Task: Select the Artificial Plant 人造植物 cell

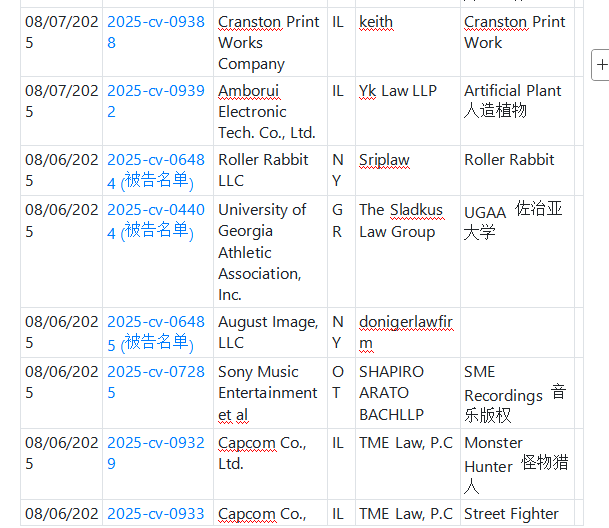Action: pyautogui.click(x=517, y=112)
